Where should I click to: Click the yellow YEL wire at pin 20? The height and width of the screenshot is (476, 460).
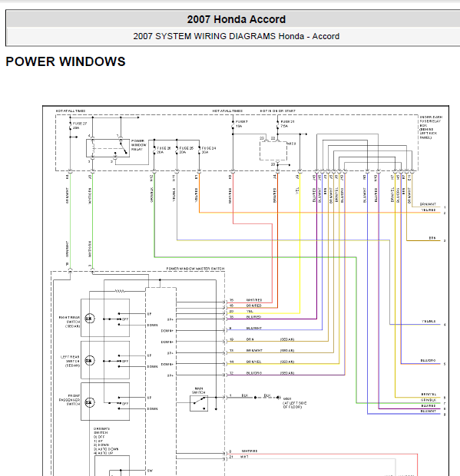[263, 313]
